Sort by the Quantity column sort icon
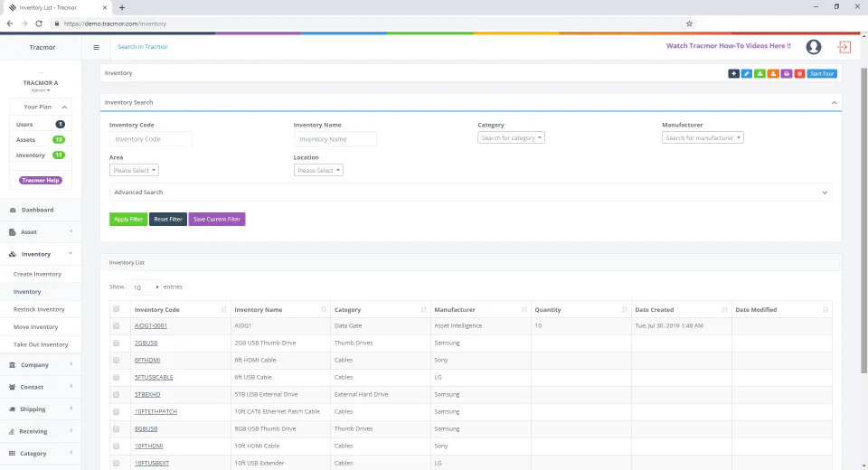This screenshot has width=868, height=470. point(625,309)
